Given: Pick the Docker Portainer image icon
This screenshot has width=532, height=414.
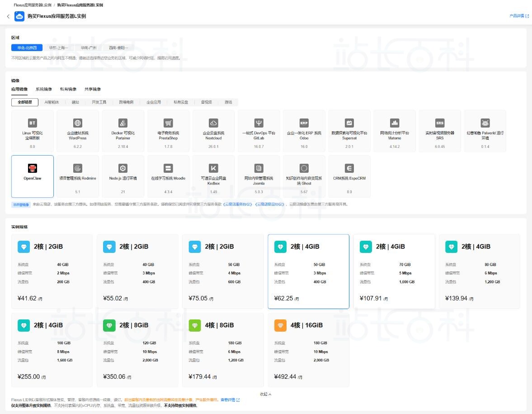Looking at the screenshot, I should [123, 123].
